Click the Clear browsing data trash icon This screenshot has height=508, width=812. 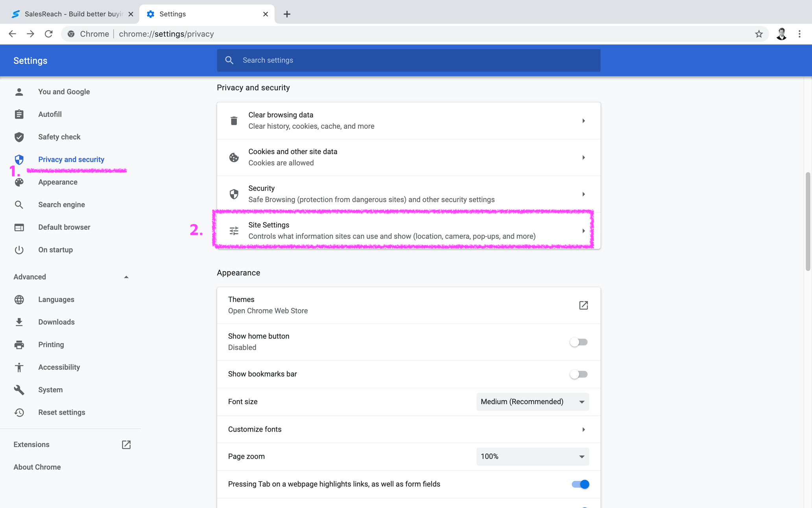(x=234, y=121)
